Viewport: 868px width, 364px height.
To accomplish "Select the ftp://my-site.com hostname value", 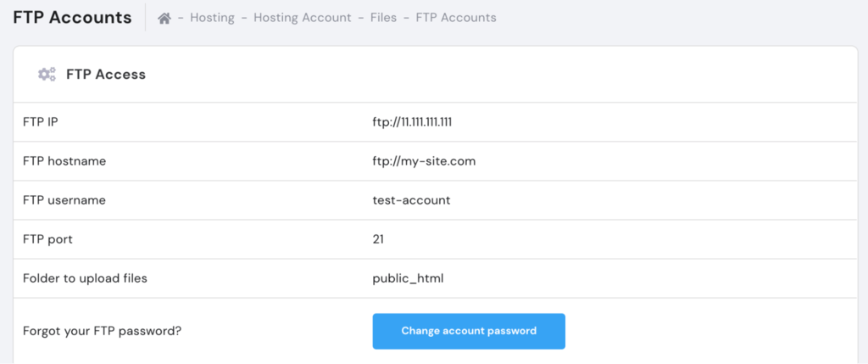I will point(424,161).
